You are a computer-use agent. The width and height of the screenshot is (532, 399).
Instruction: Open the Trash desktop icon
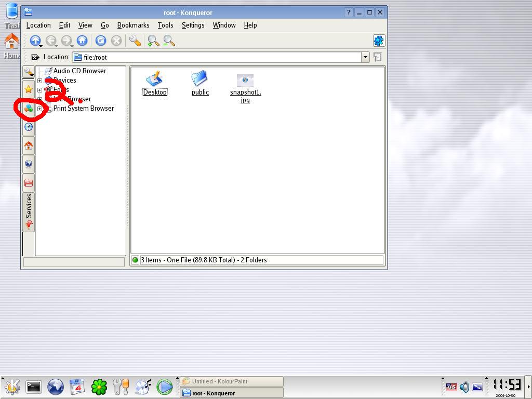[x=12, y=15]
